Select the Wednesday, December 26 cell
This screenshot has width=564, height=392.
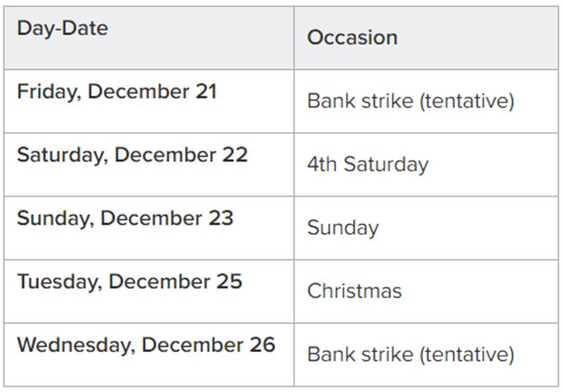[x=145, y=345]
